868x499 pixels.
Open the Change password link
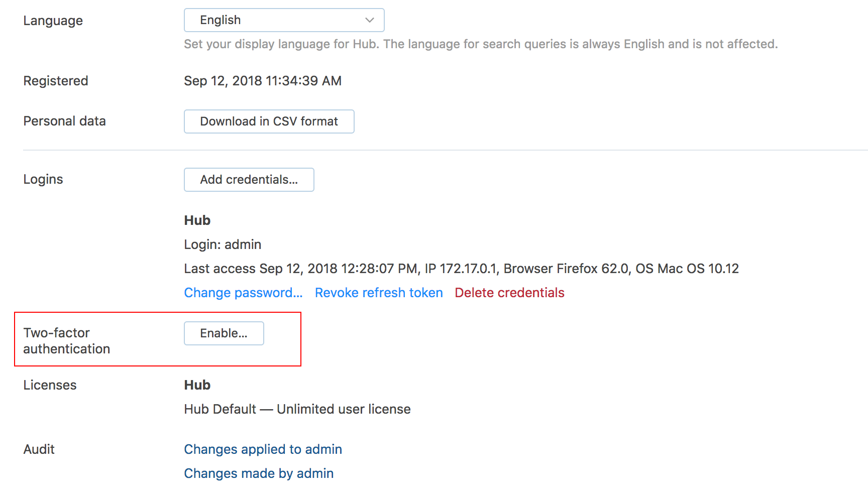click(x=243, y=293)
